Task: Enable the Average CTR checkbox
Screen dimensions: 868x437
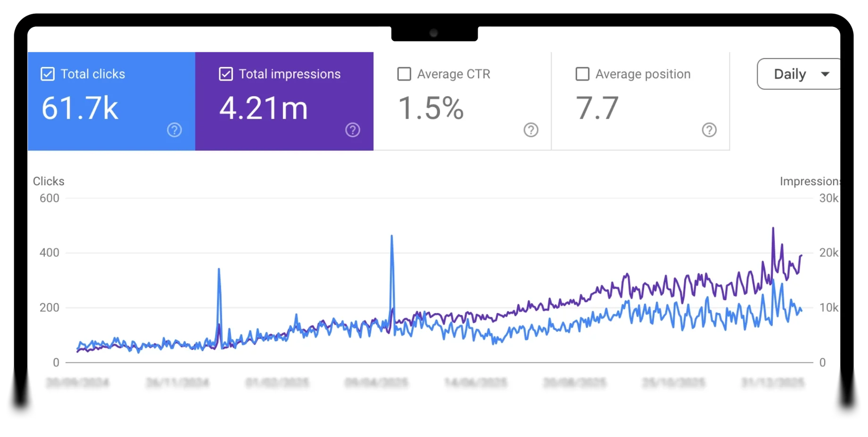Action: (404, 74)
